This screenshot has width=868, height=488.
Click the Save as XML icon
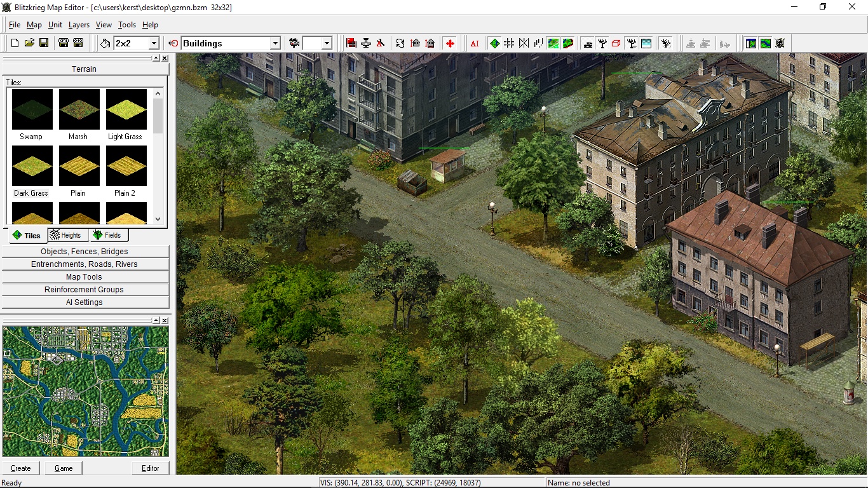[x=64, y=43]
